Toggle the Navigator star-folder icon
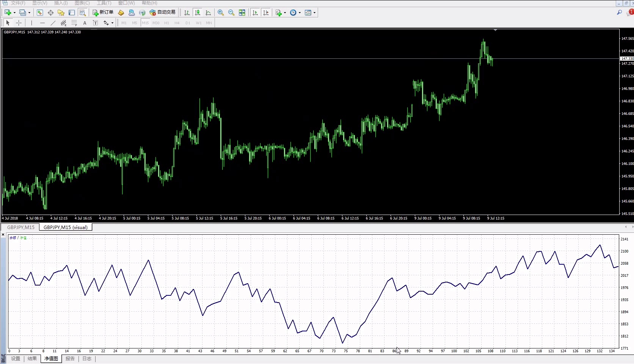Image resolution: width=634 pixels, height=364 pixels. [x=61, y=13]
